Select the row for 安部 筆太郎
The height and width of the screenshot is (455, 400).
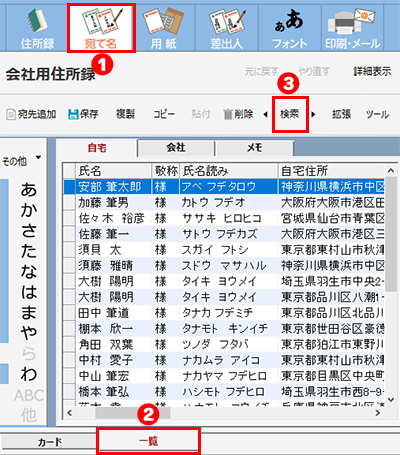pyautogui.click(x=224, y=187)
